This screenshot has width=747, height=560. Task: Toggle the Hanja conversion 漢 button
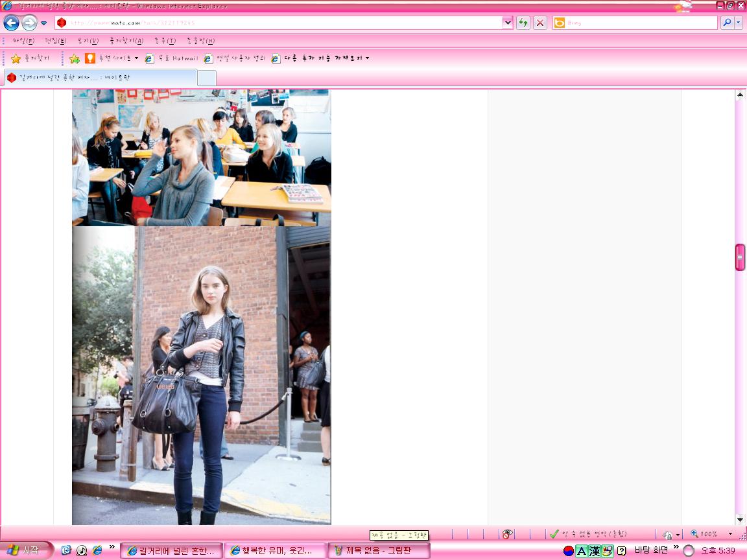[x=594, y=551]
